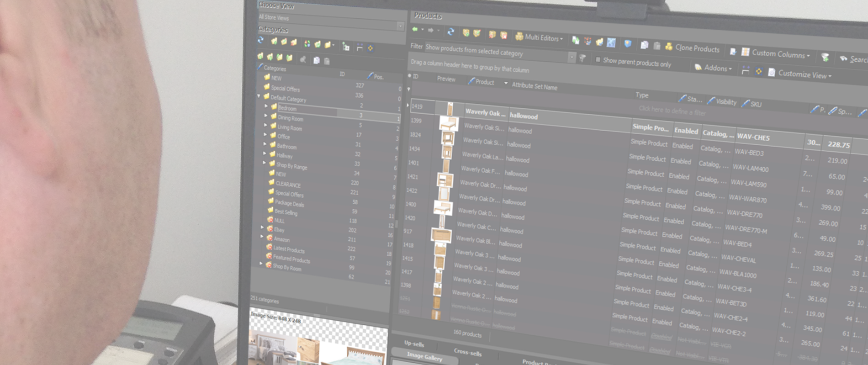Open the Filter dropdown showing products from selected category
The width and height of the screenshot is (868, 365).
tap(571, 57)
